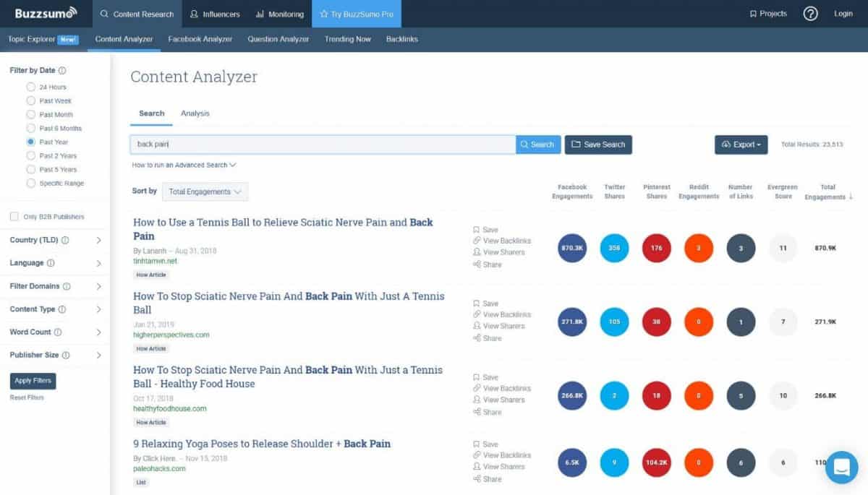
Task: Enable Only B2B Publishers checkbox
Action: coord(14,217)
